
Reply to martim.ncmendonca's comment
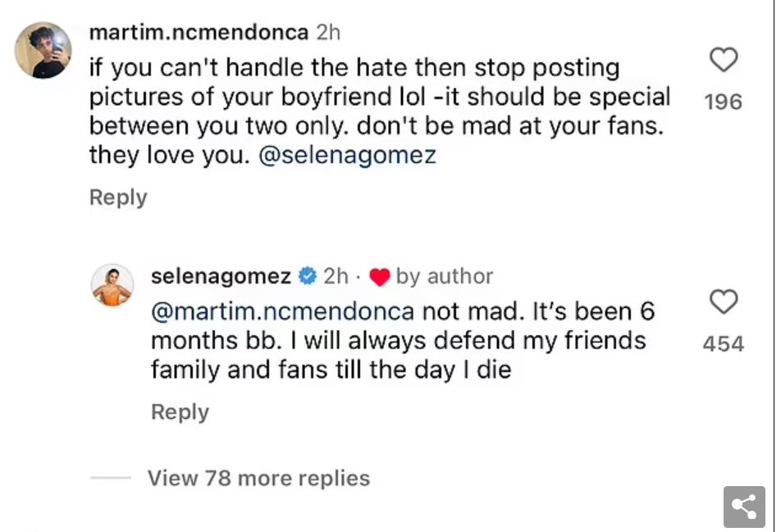coord(117,197)
